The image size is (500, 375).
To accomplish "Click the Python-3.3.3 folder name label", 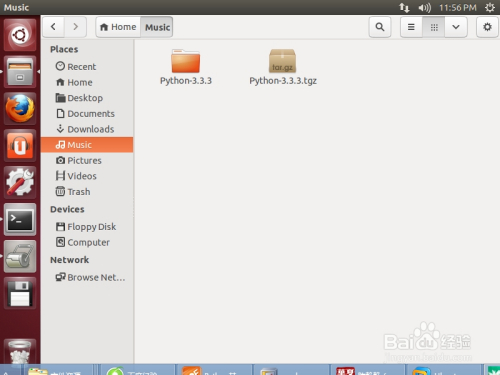I will (x=186, y=81).
